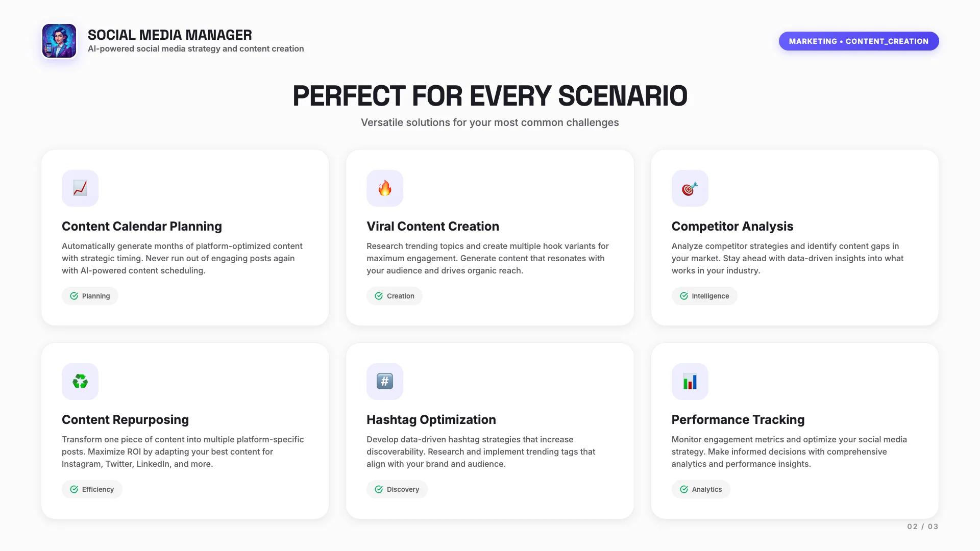Viewport: 980px width, 551px height.
Task: Click the target icon for Competitor Analysis
Action: (690, 188)
